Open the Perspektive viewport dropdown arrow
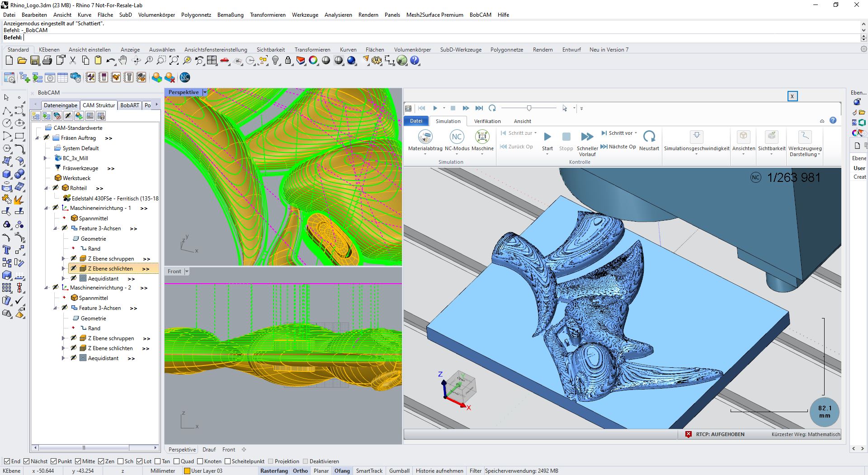 205,92
